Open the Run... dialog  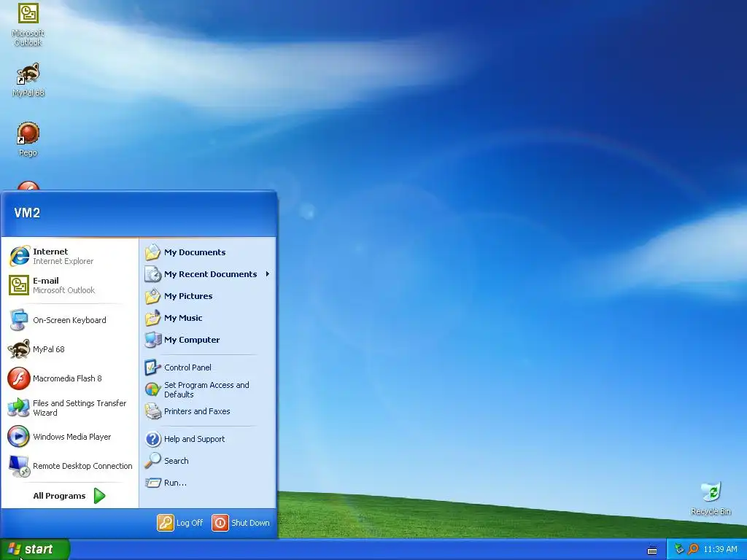coord(208,483)
